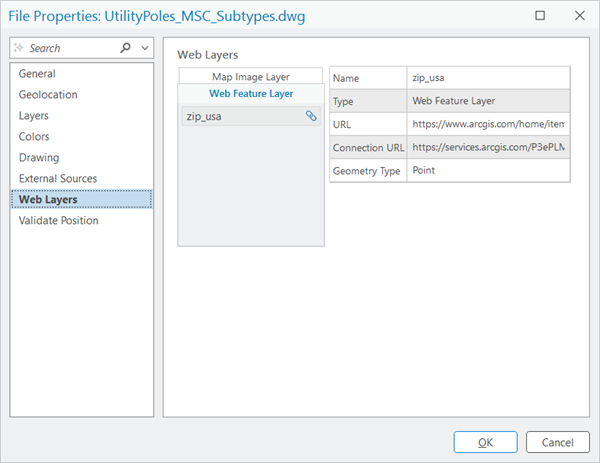Expand the search options dropdown arrow

[145, 48]
